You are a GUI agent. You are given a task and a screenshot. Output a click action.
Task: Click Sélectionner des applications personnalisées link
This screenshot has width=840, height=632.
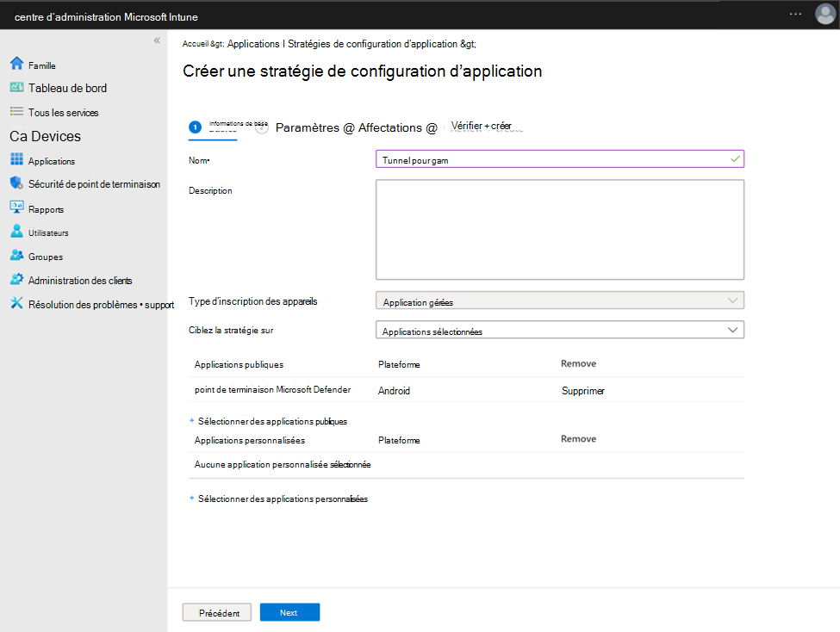[x=283, y=499]
